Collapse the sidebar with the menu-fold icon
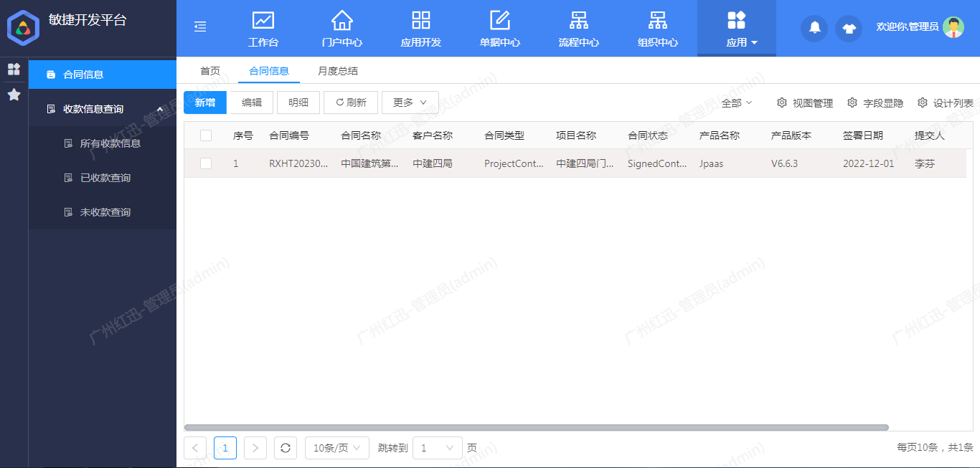980x468 pixels. [x=200, y=27]
